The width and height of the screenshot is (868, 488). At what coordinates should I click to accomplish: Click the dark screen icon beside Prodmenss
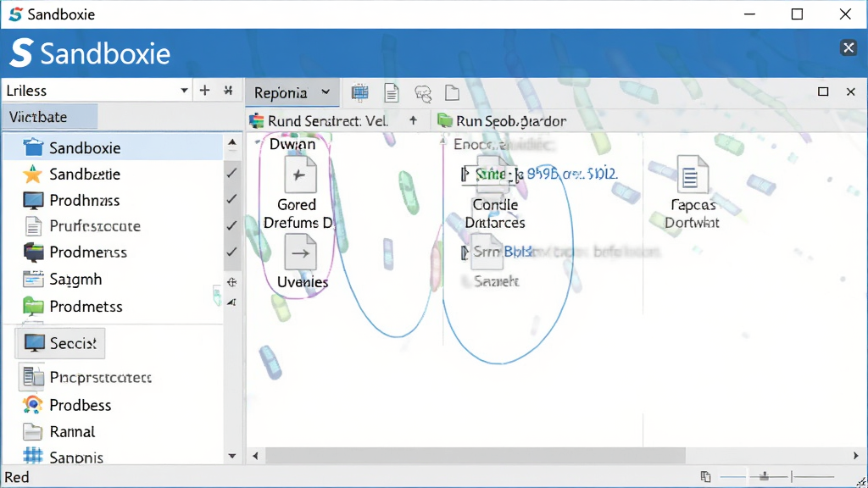33,252
